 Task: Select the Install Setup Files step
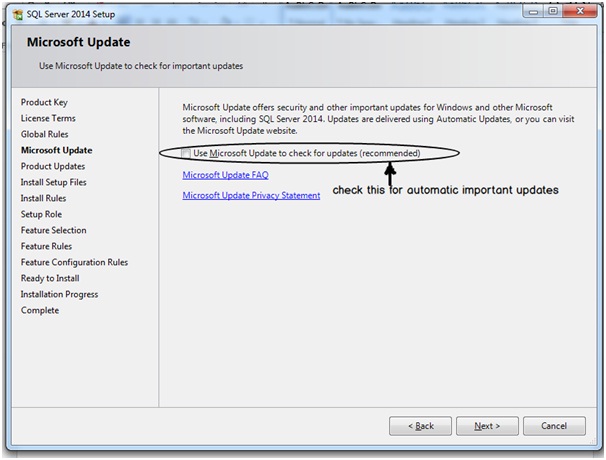(x=53, y=182)
